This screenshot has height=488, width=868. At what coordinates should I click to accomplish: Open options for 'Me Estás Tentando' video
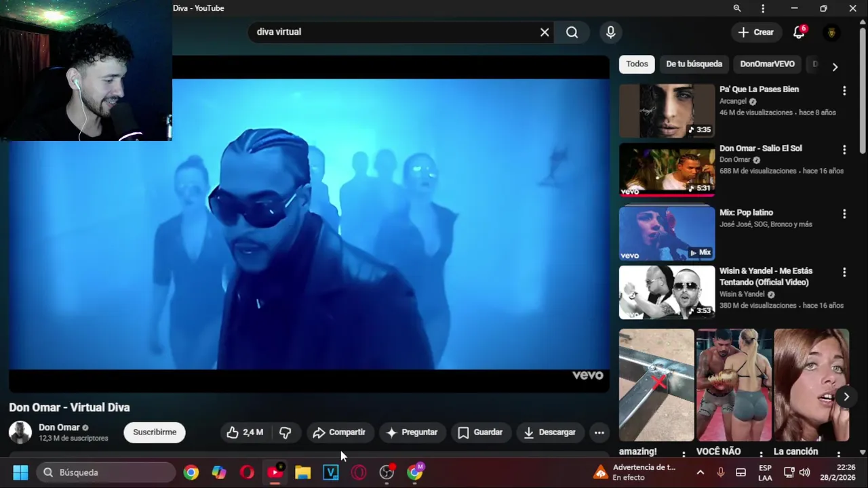click(844, 272)
